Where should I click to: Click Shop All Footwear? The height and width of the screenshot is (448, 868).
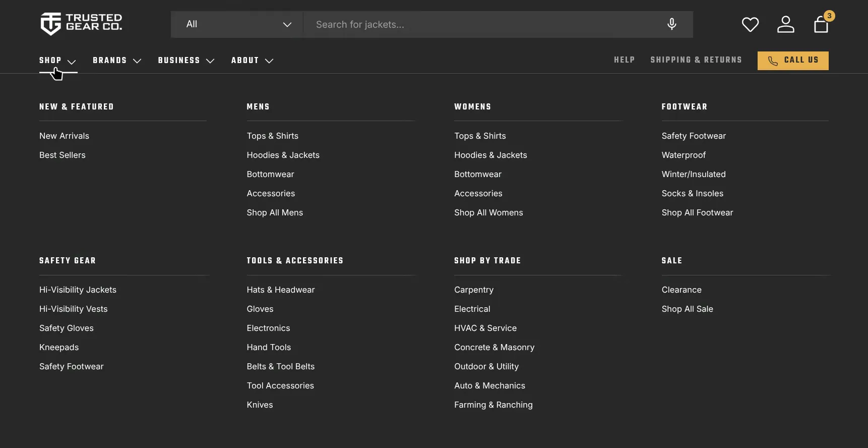tap(697, 212)
